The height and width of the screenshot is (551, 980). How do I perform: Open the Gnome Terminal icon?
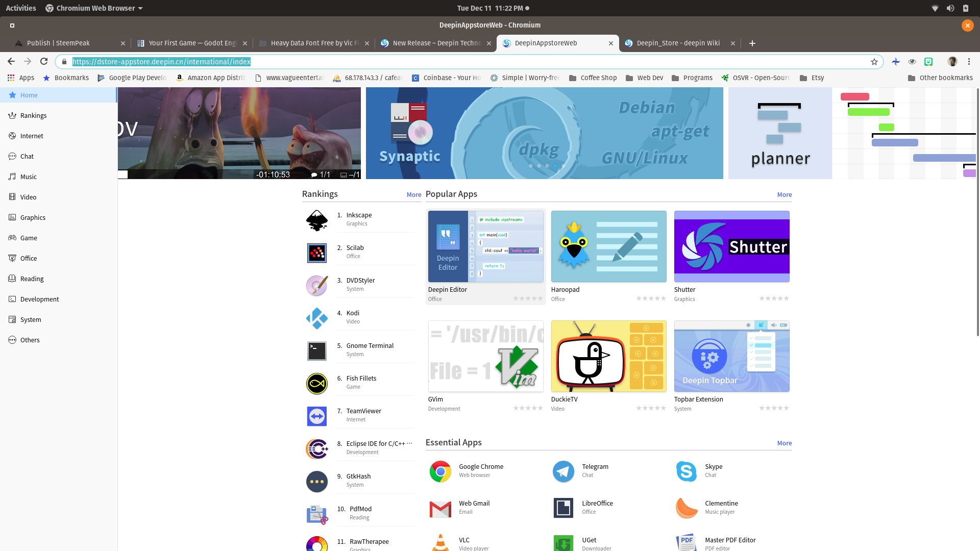pyautogui.click(x=316, y=351)
